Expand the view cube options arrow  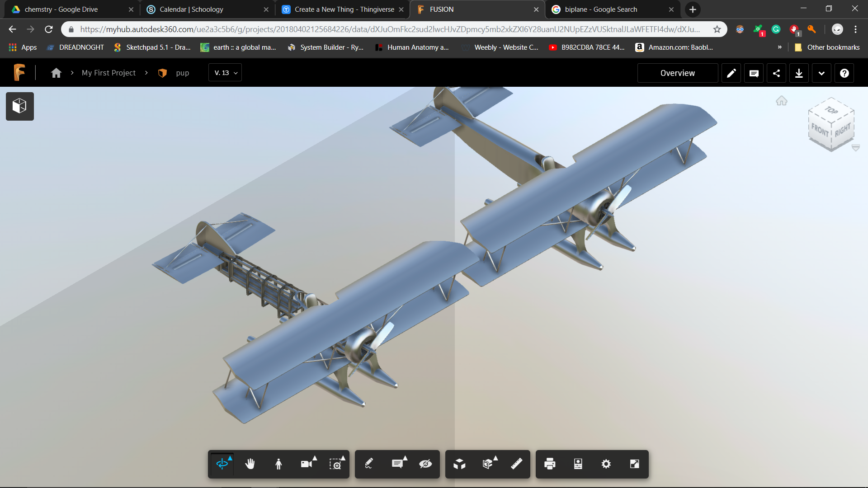[856, 148]
